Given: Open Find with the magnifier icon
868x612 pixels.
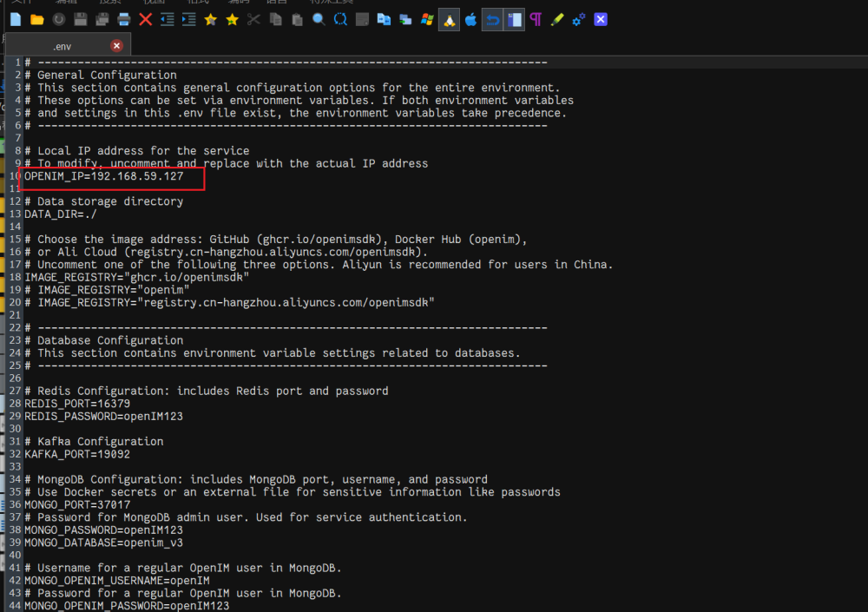Looking at the screenshot, I should (319, 19).
